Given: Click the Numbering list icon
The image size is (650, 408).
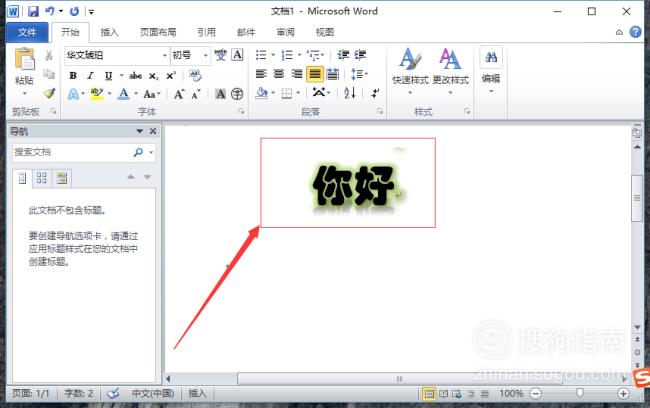Looking at the screenshot, I should click(x=287, y=55).
